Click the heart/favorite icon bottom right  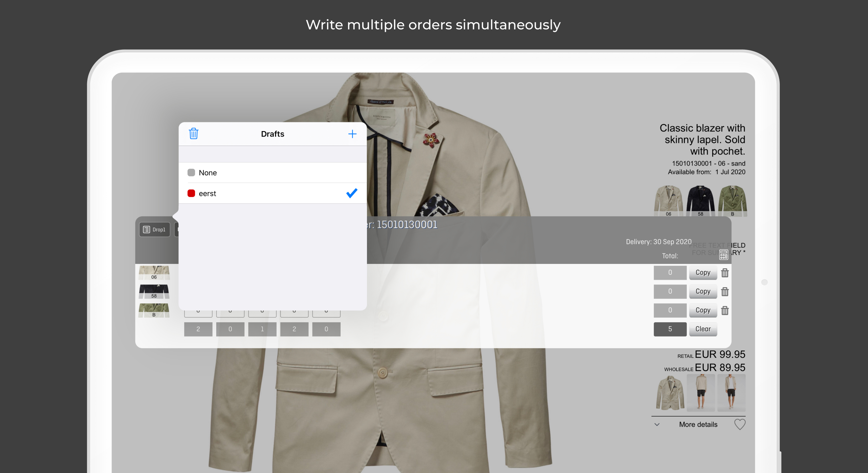click(x=740, y=424)
